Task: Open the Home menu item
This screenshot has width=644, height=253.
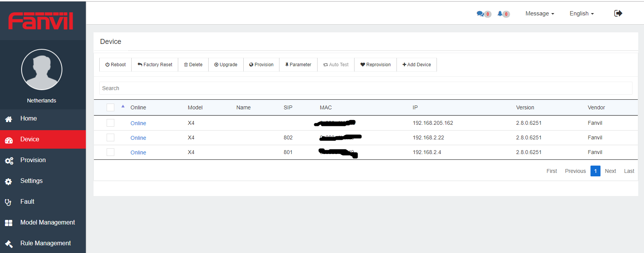Action: 43,119
